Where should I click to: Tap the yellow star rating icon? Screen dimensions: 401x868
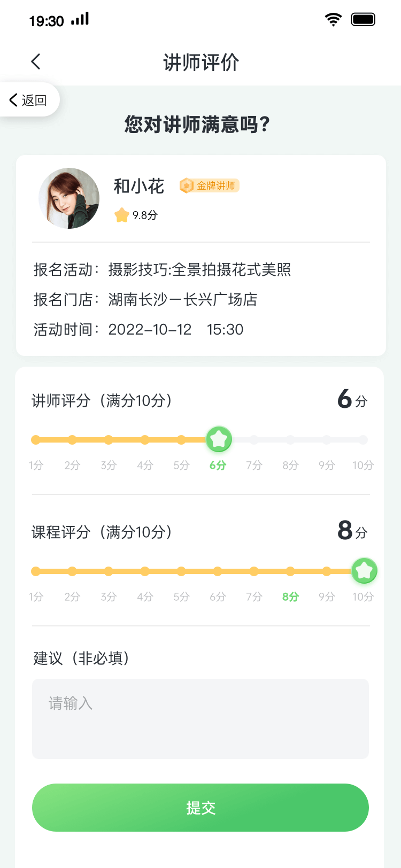122,215
